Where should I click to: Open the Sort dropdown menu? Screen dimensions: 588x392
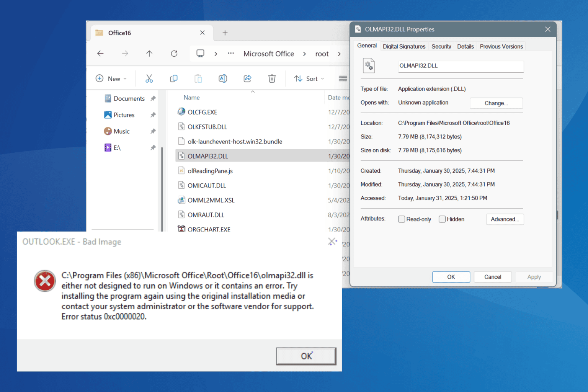coord(309,78)
